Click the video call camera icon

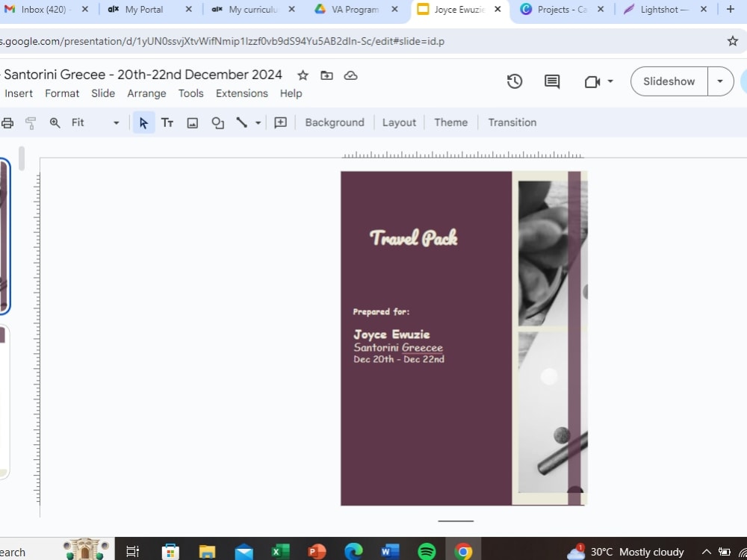(592, 82)
